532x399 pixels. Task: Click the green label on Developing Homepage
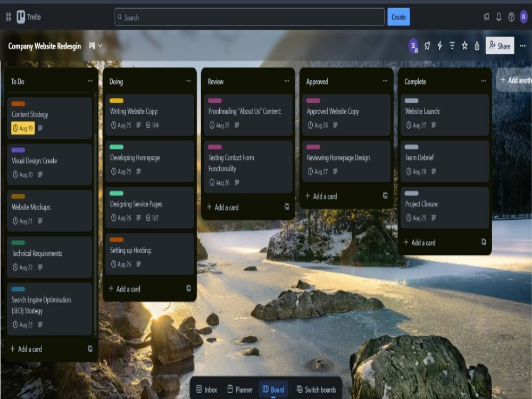click(x=117, y=147)
